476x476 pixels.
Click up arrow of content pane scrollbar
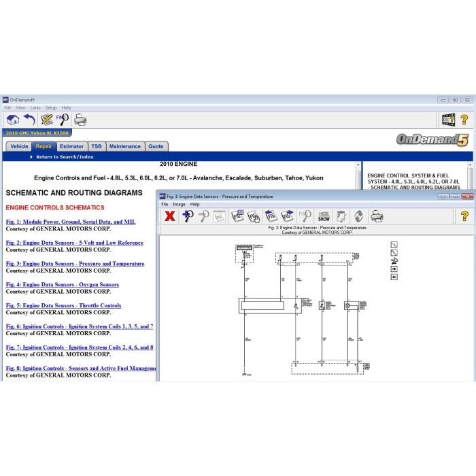pos(358,165)
